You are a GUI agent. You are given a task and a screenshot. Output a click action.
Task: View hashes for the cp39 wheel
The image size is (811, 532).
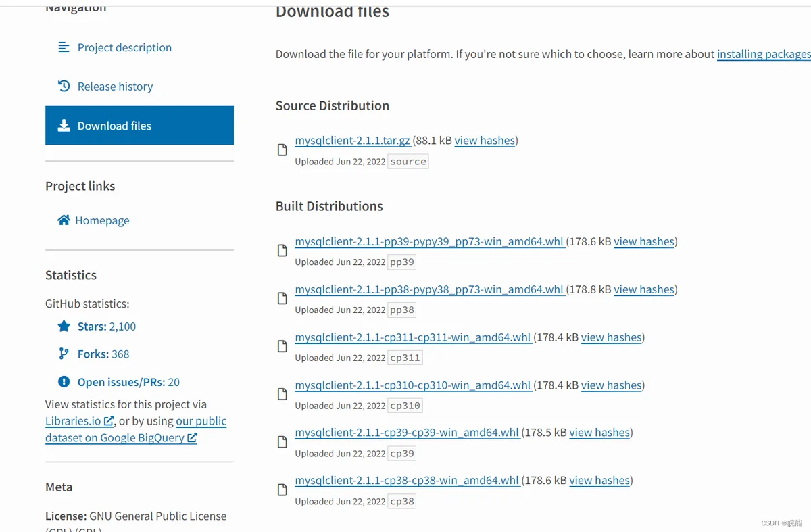coord(599,433)
